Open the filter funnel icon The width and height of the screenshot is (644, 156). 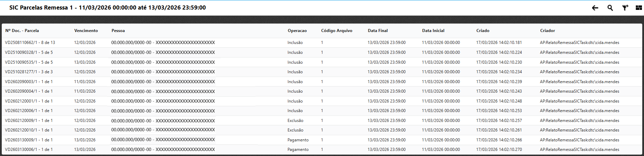click(x=625, y=8)
